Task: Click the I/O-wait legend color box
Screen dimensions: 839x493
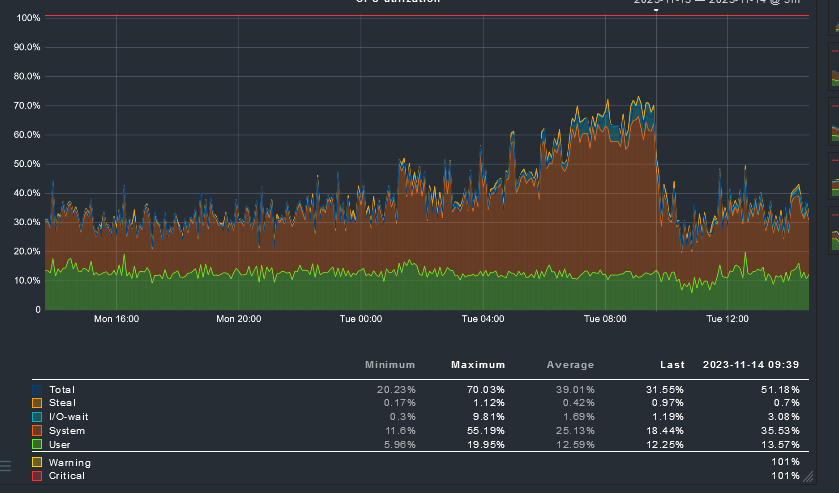Action: click(38, 416)
